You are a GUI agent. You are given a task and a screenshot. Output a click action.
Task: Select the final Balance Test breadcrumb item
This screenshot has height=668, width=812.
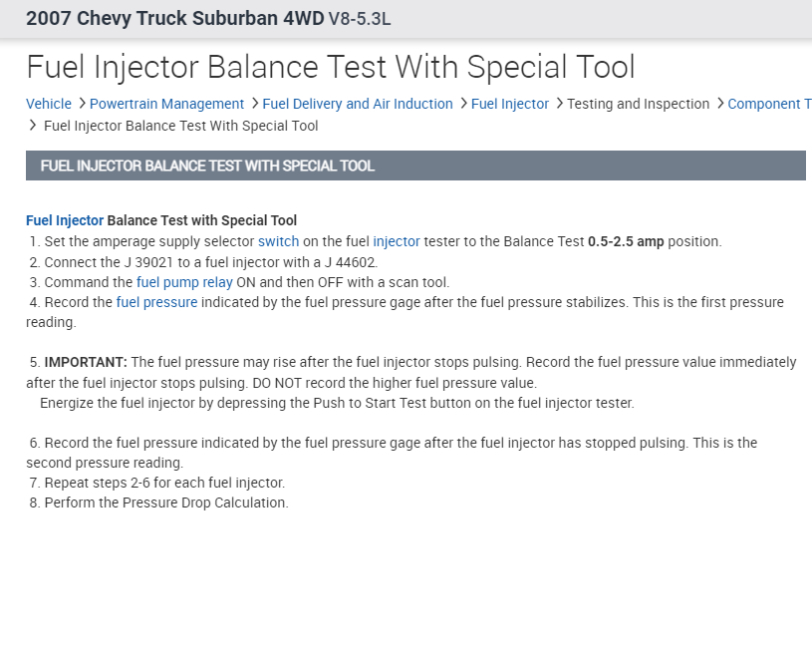[181, 126]
